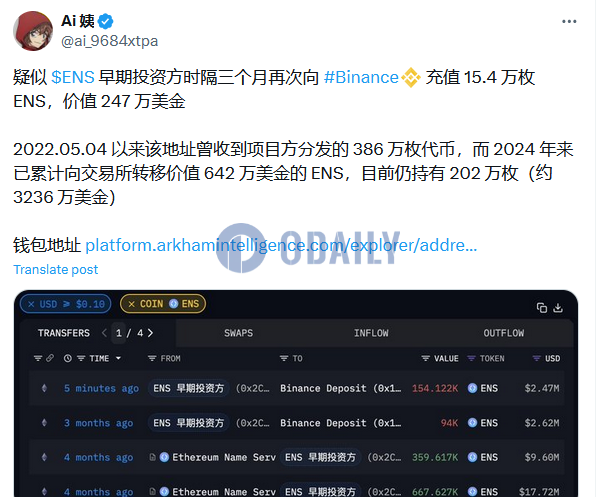Viewport: 616px width, 497px height.
Task: Click the Ethereum icon in 5 minutes row
Action: coord(44,388)
